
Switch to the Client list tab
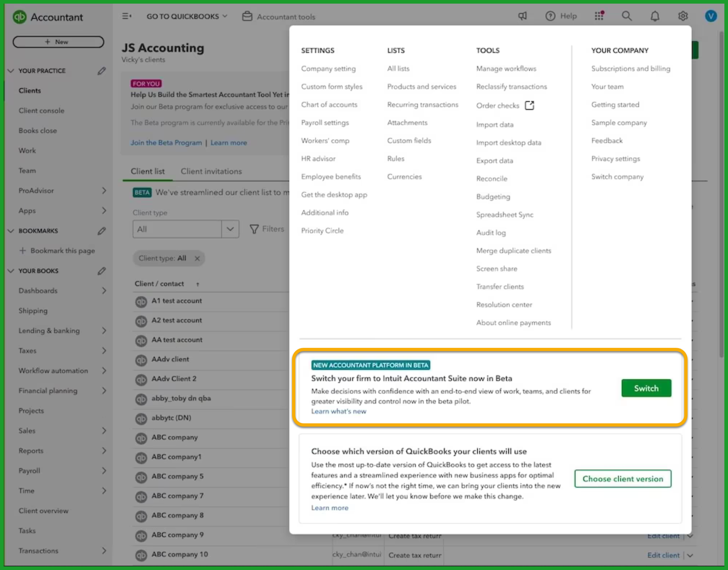click(147, 171)
